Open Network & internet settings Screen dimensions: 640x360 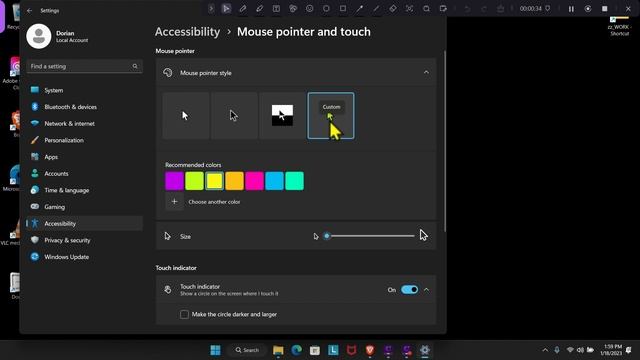[x=84, y=124]
